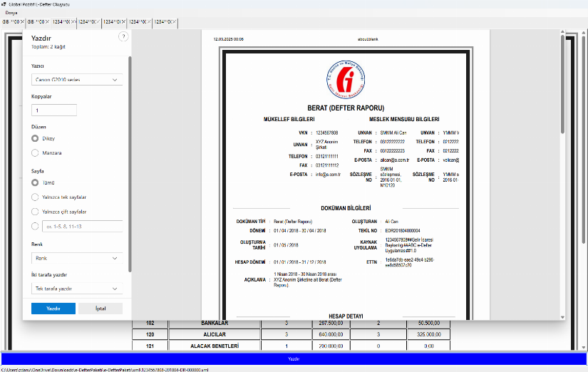
Task: Select Tümü all pages option
Action: [x=35, y=182]
